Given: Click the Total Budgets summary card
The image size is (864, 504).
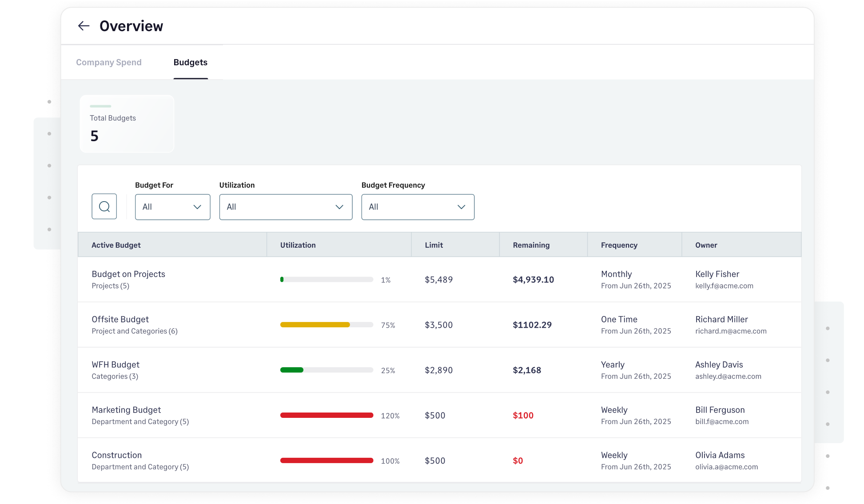Looking at the screenshot, I should [127, 123].
